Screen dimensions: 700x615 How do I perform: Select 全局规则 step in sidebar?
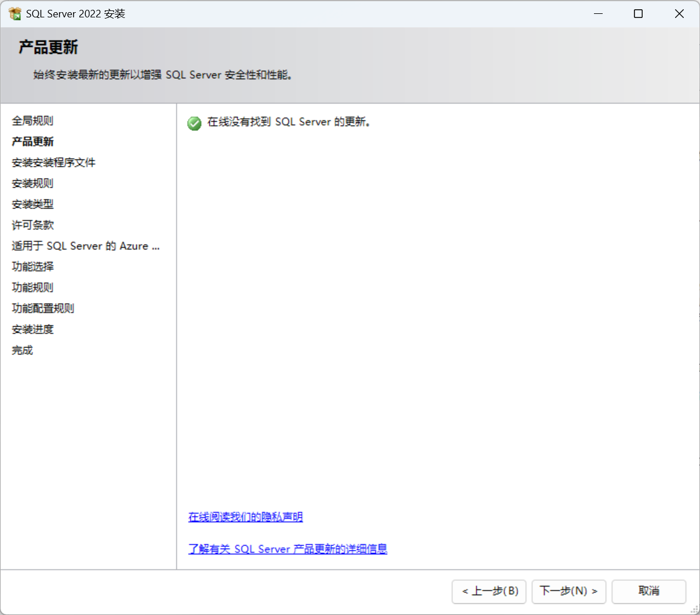click(32, 120)
